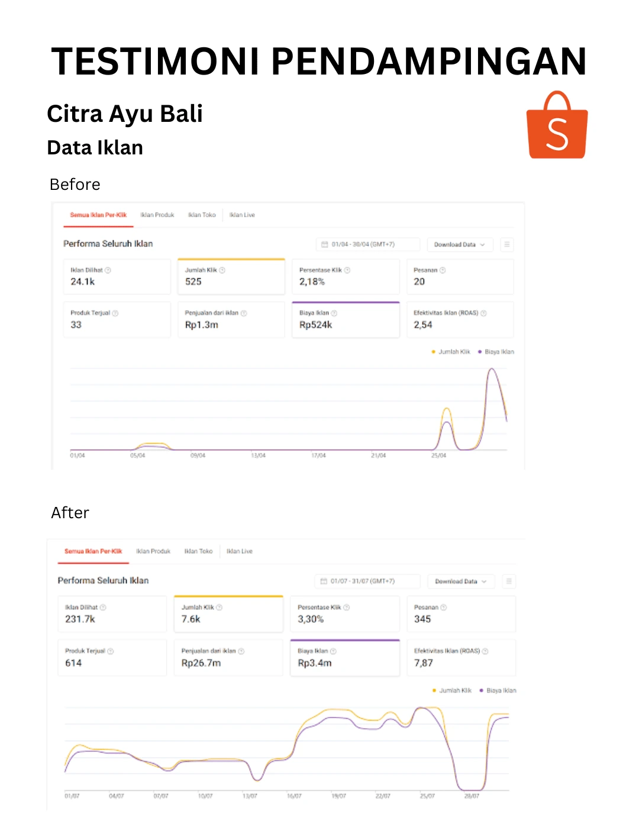This screenshot has height=840, width=639.
Task: Click the info icon on the Jumlah Klik 525 card
Action: pyautogui.click(x=222, y=270)
